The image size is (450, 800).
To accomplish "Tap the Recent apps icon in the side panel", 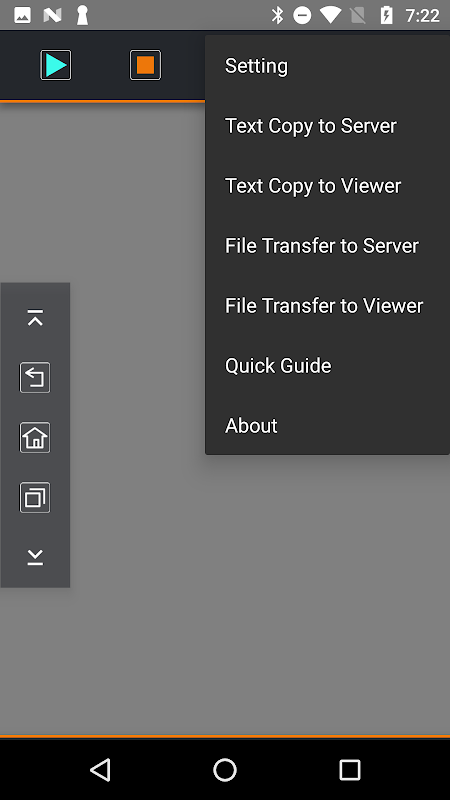I will (x=35, y=497).
